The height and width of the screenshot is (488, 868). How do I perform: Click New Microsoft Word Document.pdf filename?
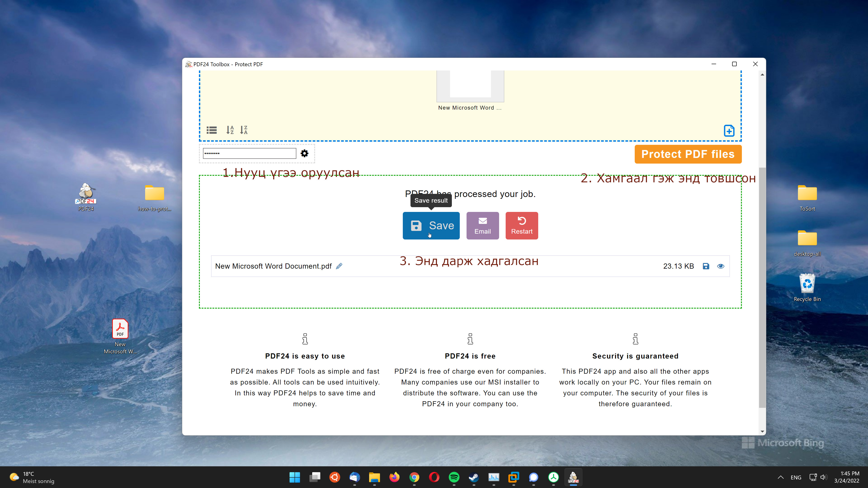coord(273,266)
